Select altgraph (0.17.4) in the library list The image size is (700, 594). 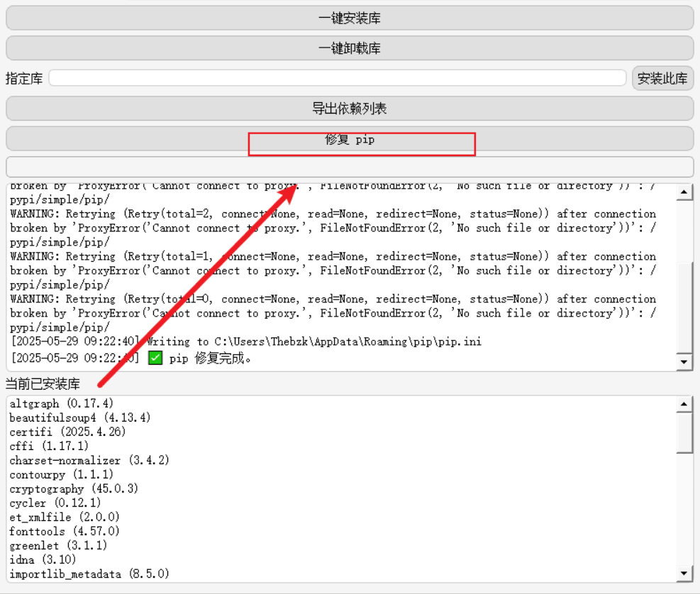coord(61,404)
